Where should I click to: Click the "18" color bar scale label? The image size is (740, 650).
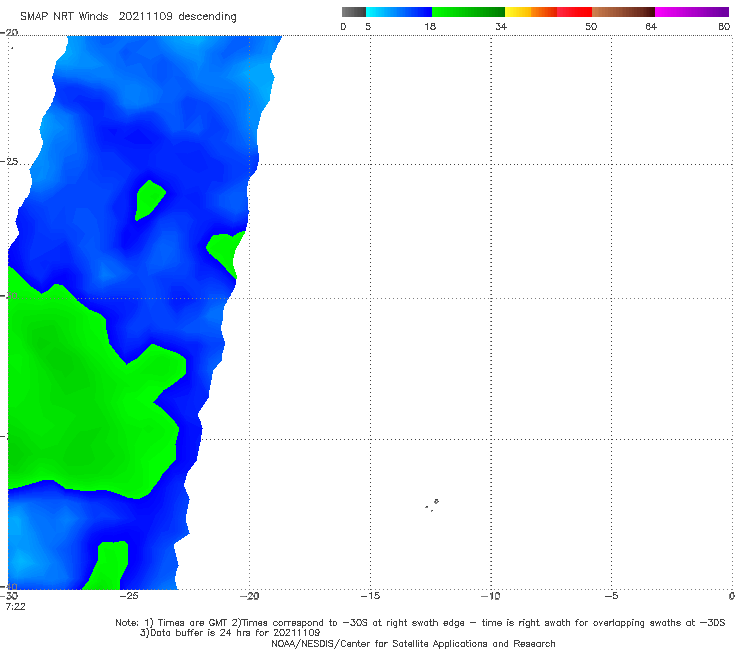coord(430,27)
